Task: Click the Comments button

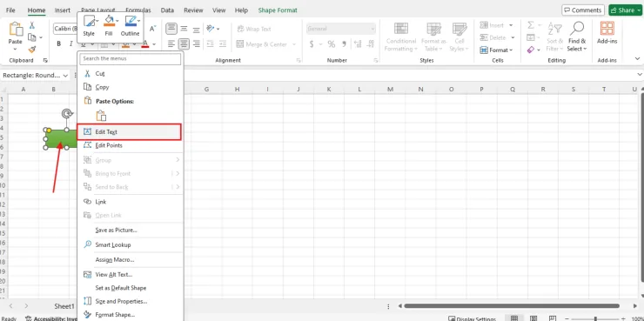Action: point(583,10)
